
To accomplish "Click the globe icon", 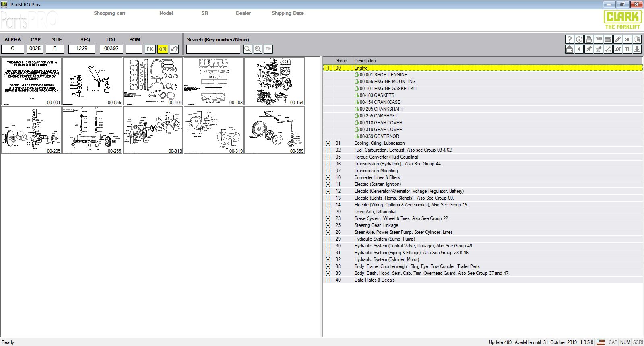I will pyautogui.click(x=637, y=39).
